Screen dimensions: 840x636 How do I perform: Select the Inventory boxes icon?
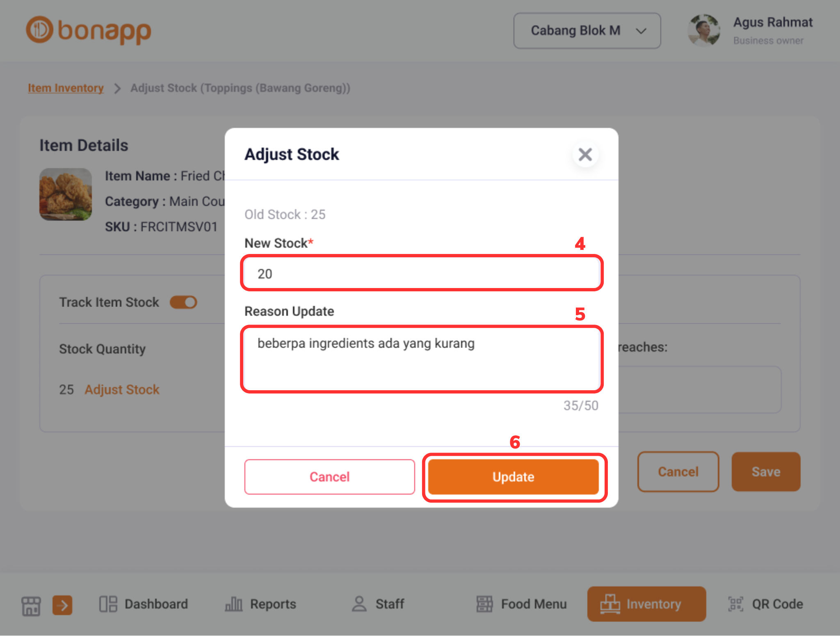(610, 604)
